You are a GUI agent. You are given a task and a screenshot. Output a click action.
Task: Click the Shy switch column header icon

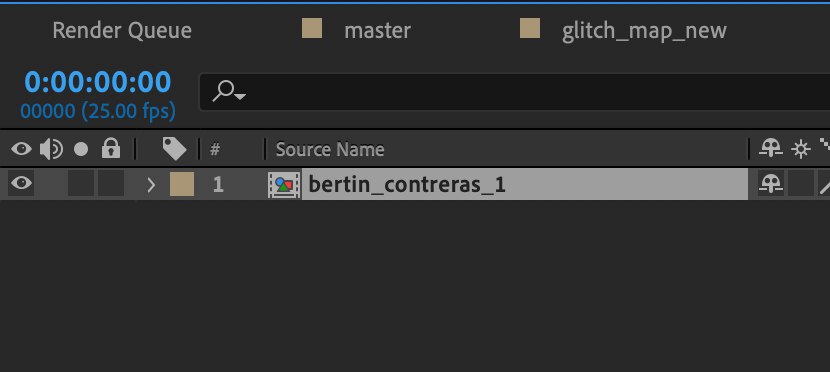[x=771, y=149]
